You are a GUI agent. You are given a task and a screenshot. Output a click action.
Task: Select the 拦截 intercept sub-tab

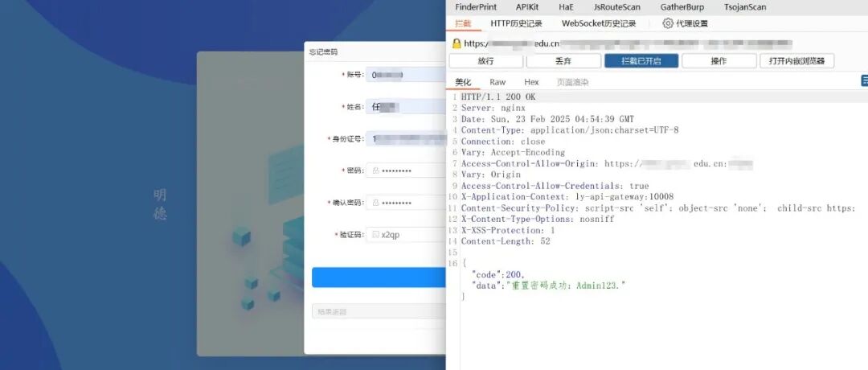point(463,23)
